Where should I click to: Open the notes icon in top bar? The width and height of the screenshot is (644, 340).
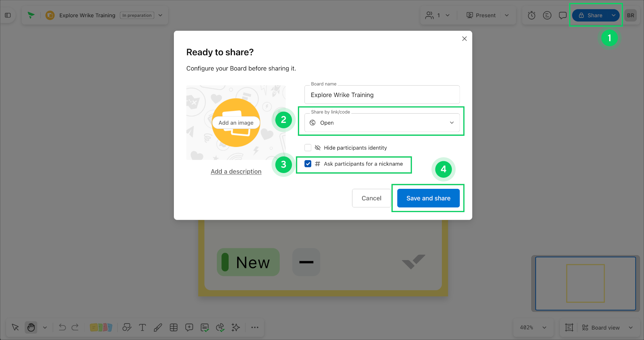coord(547,15)
